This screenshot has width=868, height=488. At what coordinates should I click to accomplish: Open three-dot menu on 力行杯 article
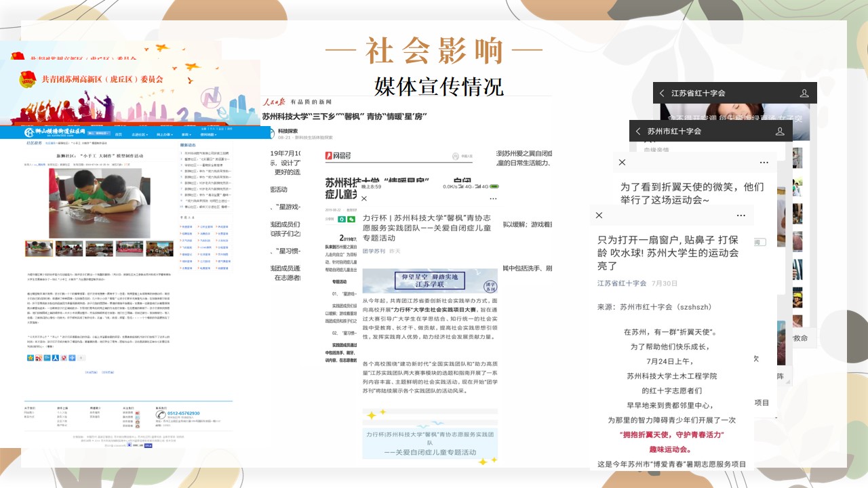pyautogui.click(x=493, y=199)
